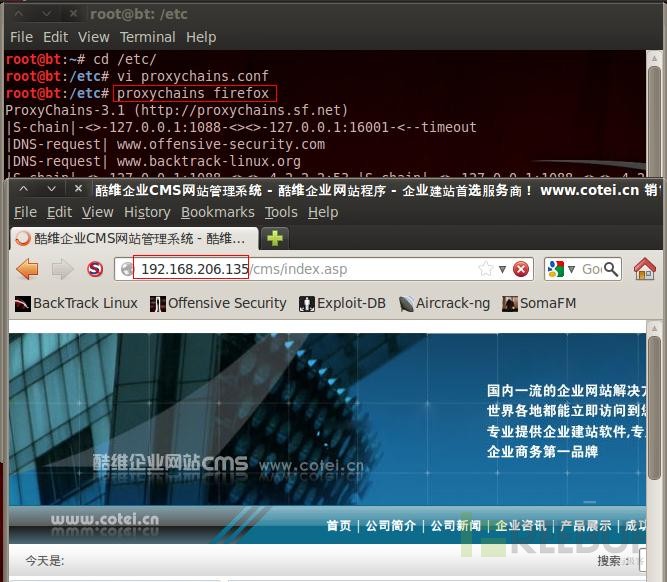667x582 pixels.
Task: Open the Aircrack-ng bookmark
Action: (x=445, y=303)
